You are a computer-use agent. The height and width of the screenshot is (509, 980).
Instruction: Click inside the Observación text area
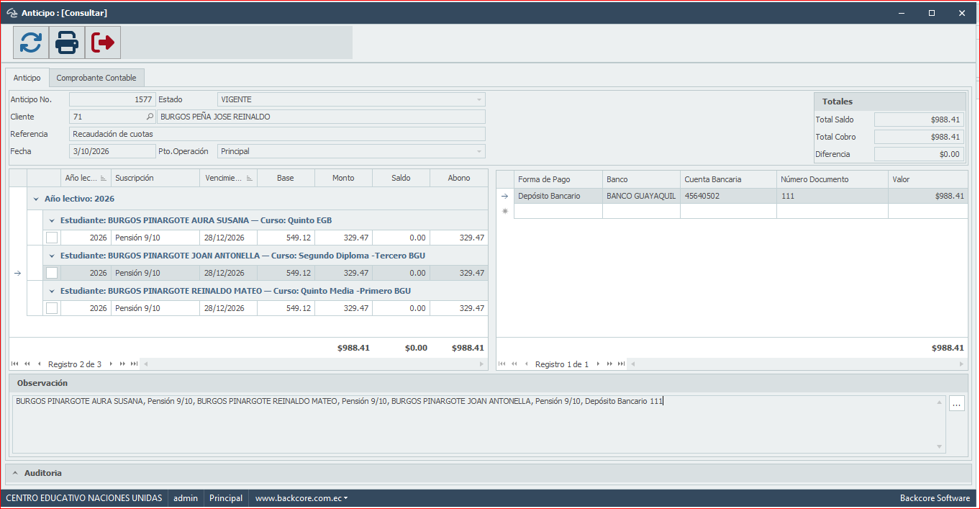tap(478, 424)
